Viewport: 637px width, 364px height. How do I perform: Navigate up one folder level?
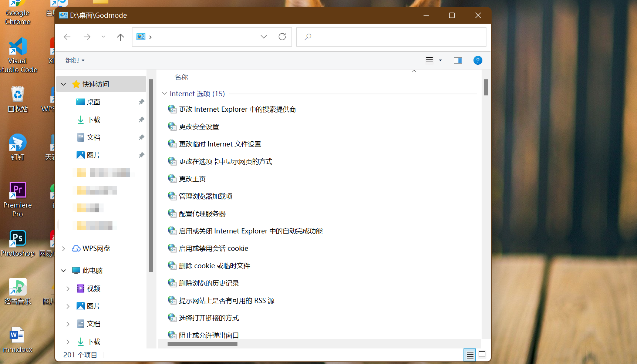pyautogui.click(x=120, y=37)
